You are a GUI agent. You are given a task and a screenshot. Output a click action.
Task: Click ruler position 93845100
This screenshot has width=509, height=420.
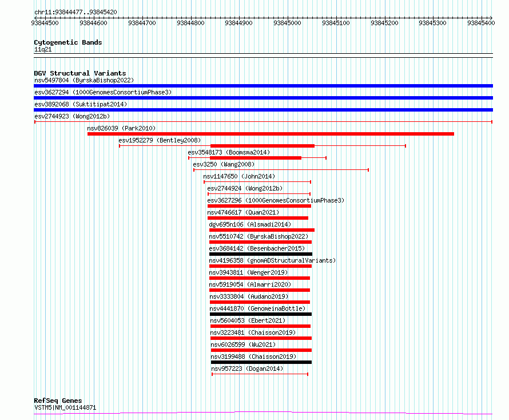pos(336,23)
